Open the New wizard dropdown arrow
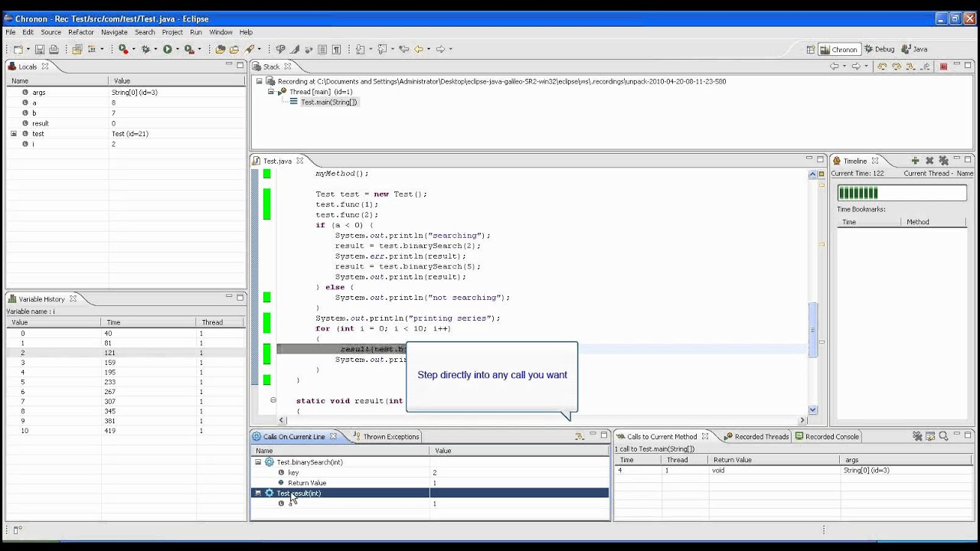This screenshot has height=551, width=980. pyautogui.click(x=28, y=49)
